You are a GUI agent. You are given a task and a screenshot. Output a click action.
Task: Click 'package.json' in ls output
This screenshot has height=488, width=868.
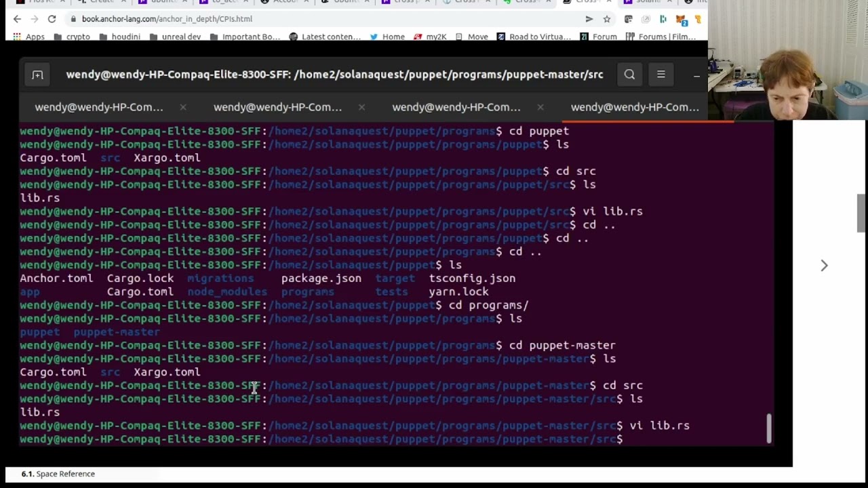(321, 279)
